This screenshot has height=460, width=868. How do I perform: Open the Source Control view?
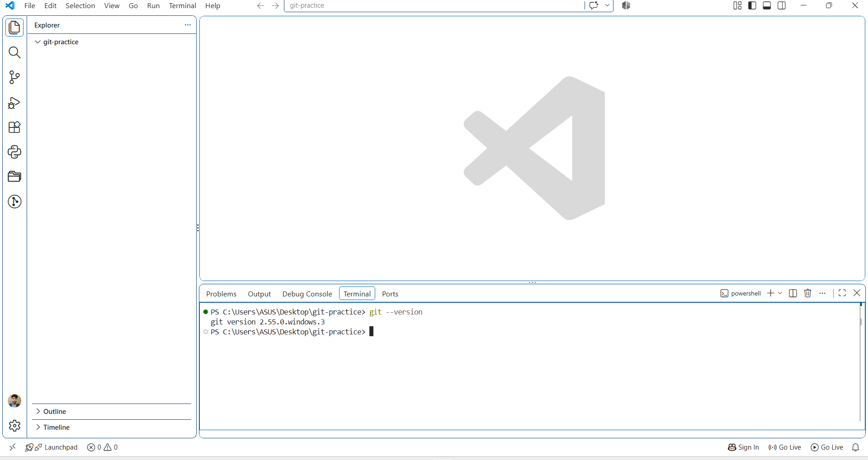pyautogui.click(x=14, y=77)
